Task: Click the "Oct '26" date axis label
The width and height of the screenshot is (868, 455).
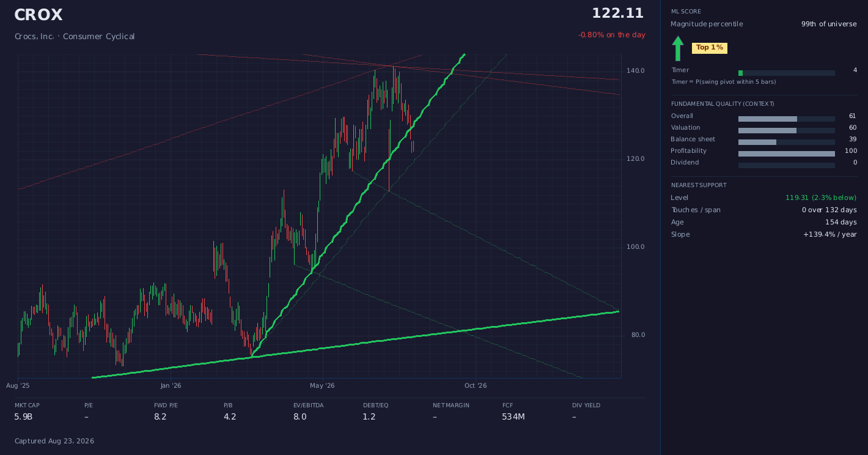Action: point(476,386)
